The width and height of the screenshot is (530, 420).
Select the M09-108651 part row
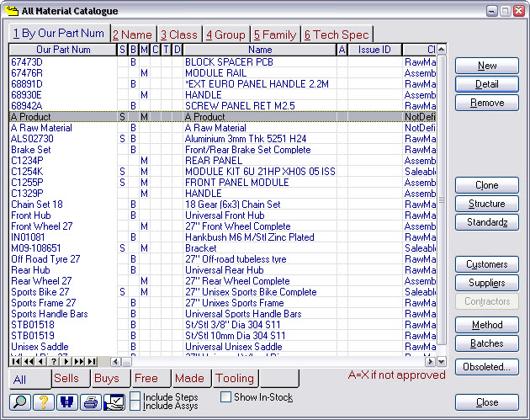click(x=222, y=247)
